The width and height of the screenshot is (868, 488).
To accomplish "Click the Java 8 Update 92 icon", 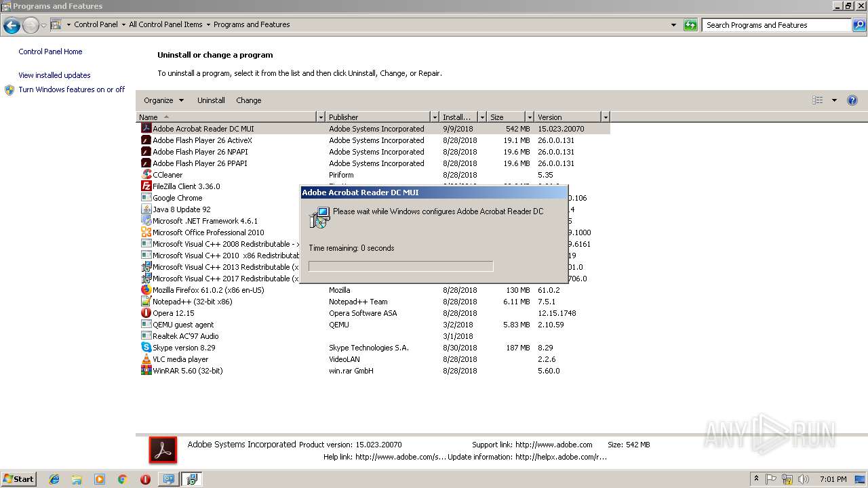I will click(146, 209).
